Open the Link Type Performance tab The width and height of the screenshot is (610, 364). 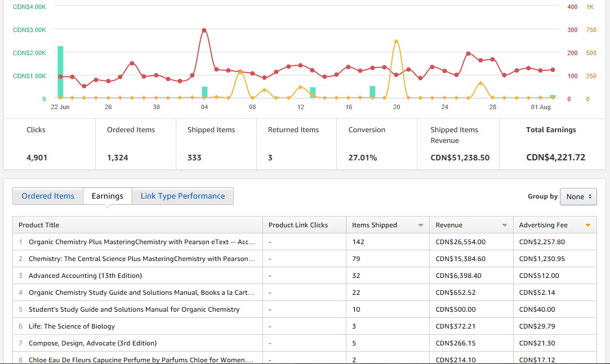[x=182, y=196]
